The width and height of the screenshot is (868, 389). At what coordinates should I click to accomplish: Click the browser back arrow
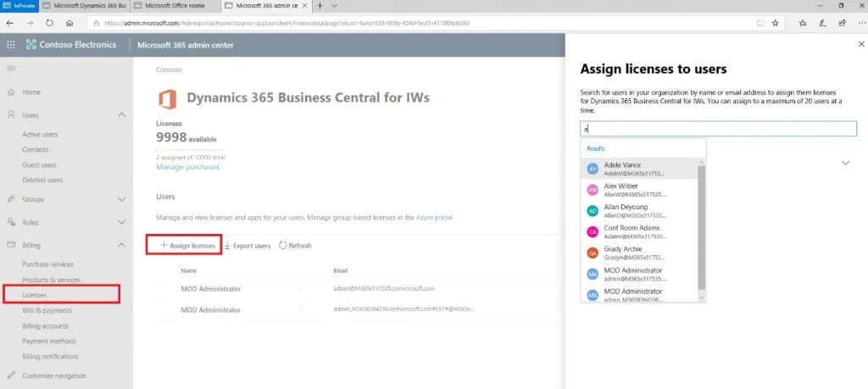click(10, 23)
